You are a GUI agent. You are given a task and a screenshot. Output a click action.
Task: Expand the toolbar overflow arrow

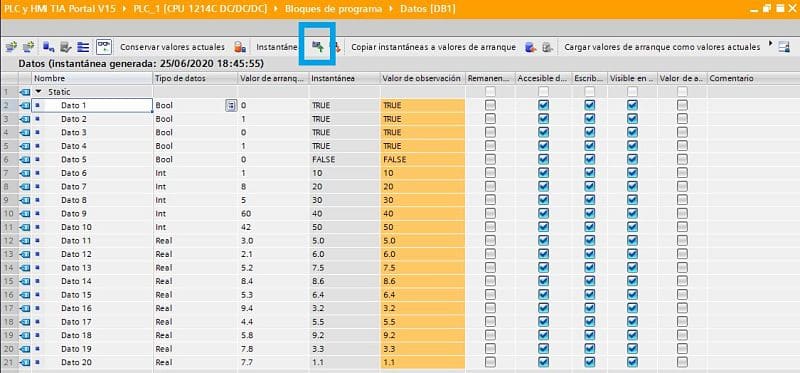click(770, 44)
